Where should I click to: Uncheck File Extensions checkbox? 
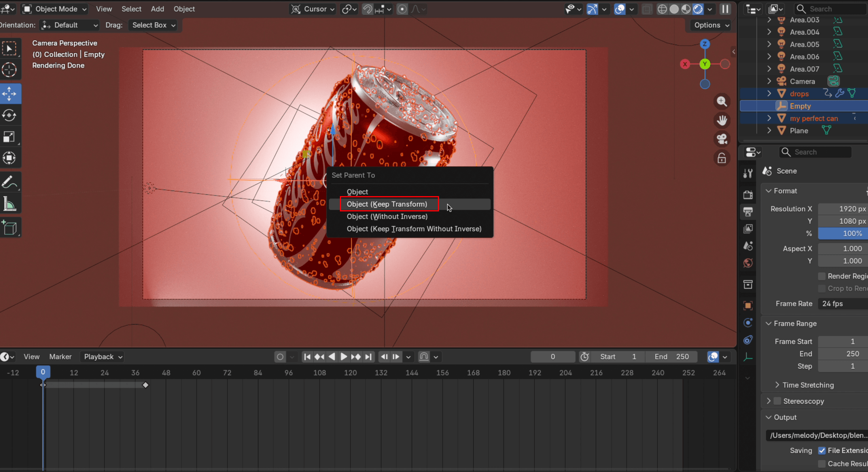click(x=822, y=450)
